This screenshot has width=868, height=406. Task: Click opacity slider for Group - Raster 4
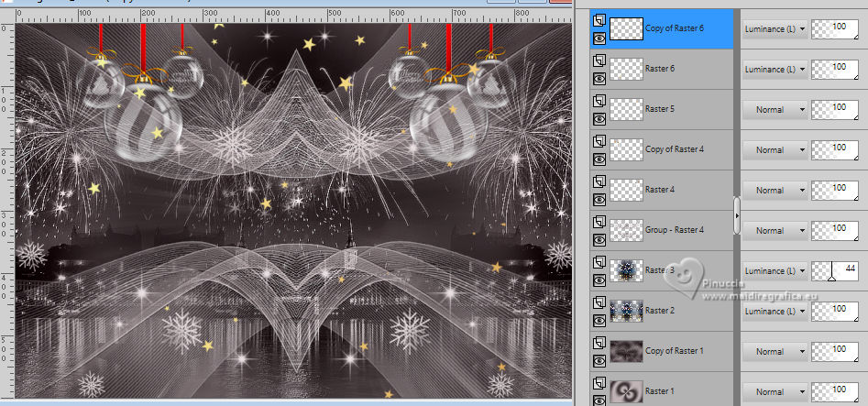tap(835, 230)
